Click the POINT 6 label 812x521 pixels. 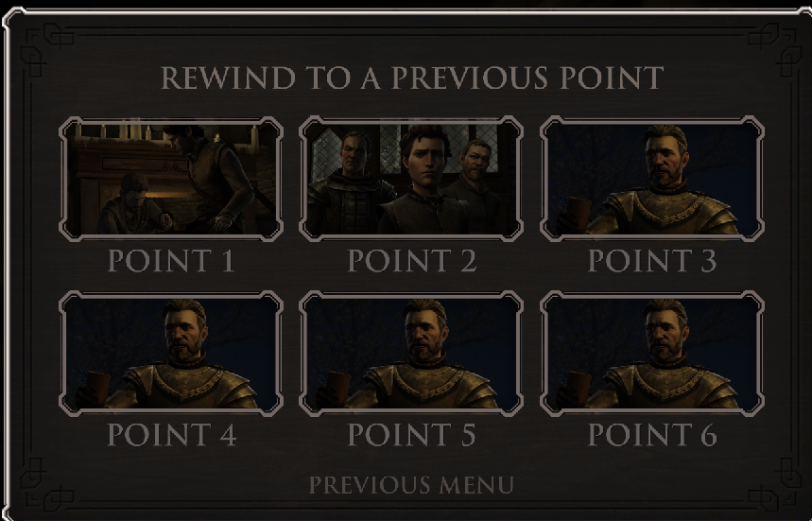point(652,435)
